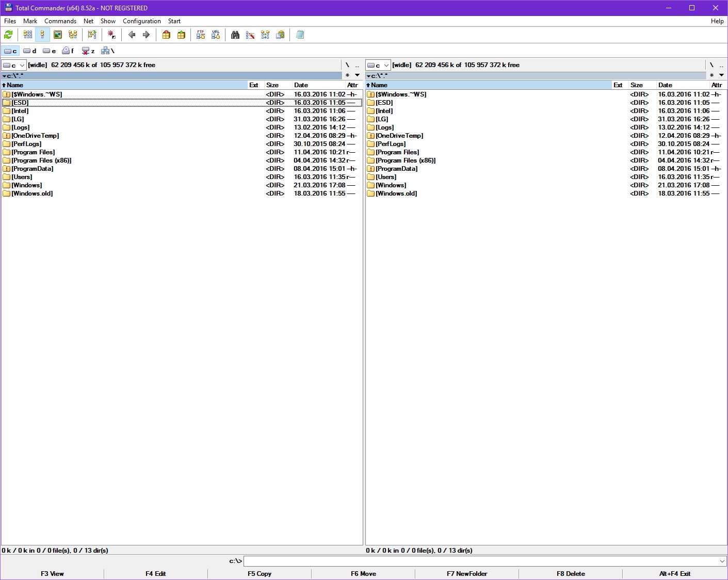
Task: Open the Mark menu
Action: pos(30,21)
